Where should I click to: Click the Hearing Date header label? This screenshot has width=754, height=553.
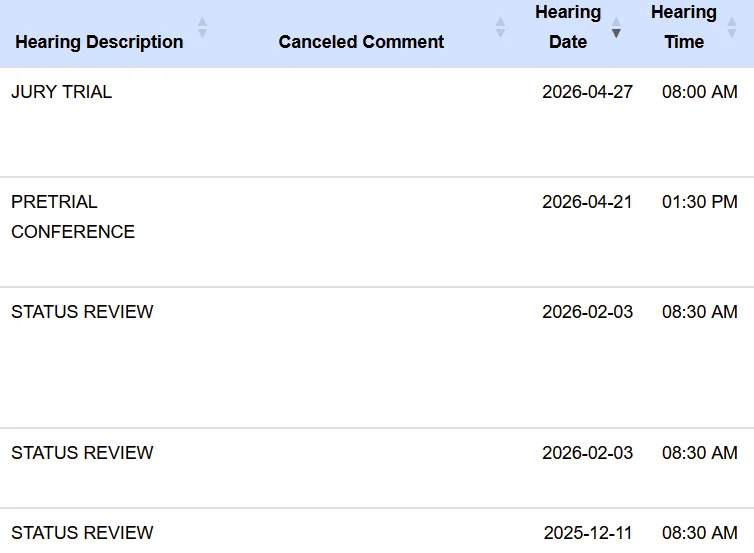568,27
